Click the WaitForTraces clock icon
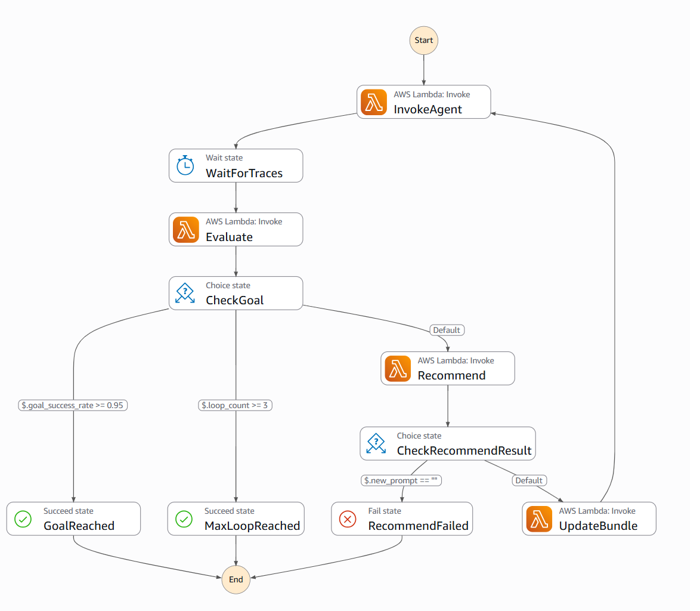700x611 pixels. 185,166
